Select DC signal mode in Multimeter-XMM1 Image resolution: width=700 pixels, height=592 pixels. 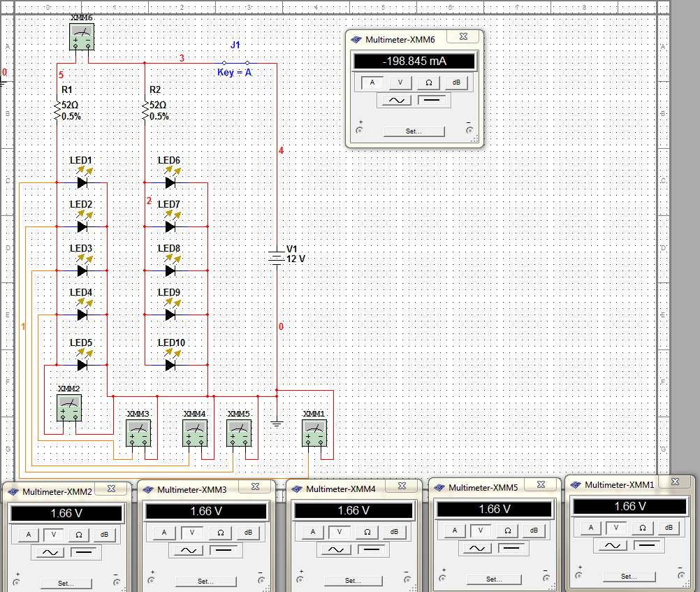pos(646,545)
